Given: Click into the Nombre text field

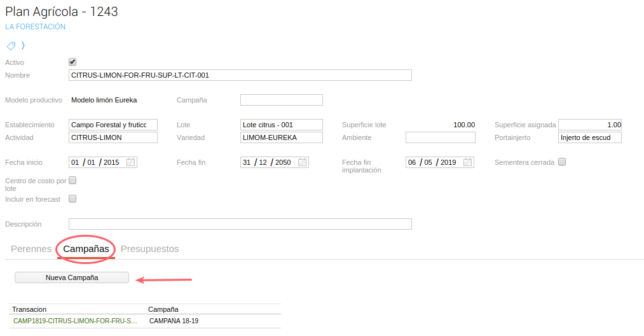Looking at the screenshot, I should tap(240, 75).
